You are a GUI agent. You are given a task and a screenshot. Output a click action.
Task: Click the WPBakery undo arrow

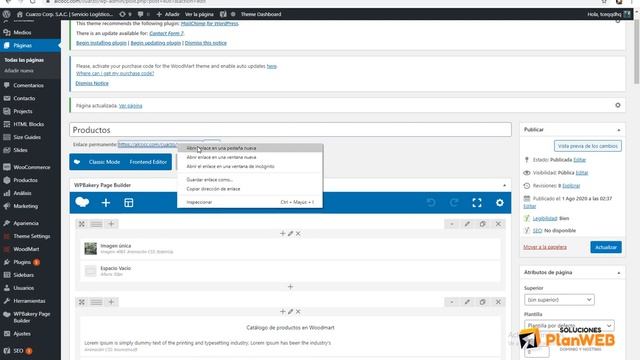pos(431,202)
